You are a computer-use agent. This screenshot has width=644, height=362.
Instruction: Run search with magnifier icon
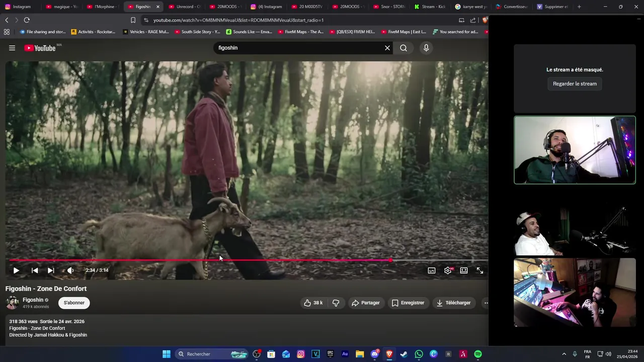tap(404, 48)
